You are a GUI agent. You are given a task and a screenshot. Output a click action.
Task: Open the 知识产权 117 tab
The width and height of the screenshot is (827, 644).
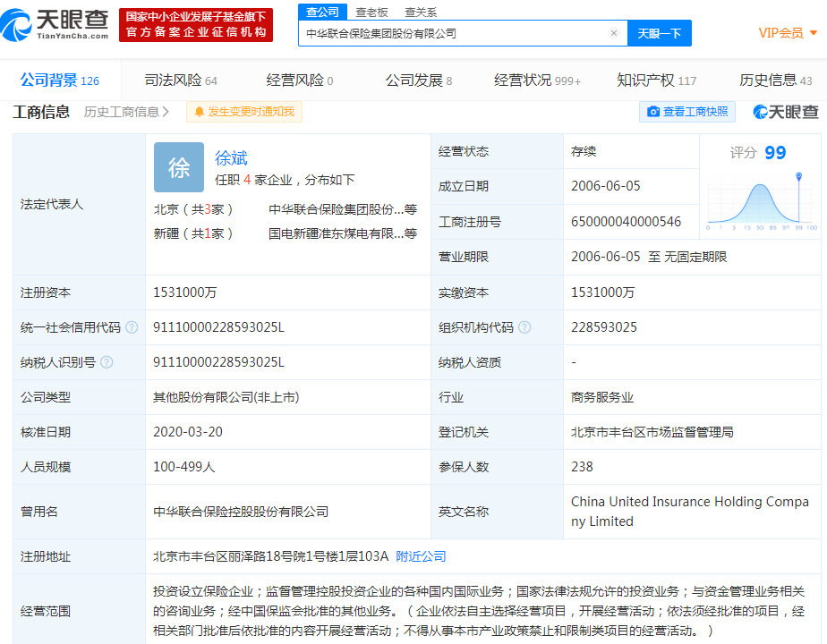pos(657,80)
